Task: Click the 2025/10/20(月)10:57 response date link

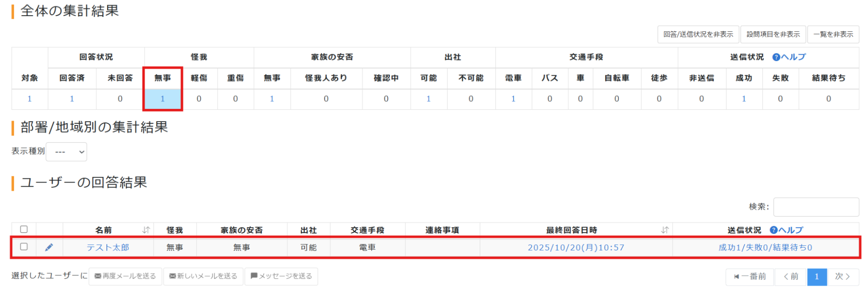Action: tap(576, 247)
